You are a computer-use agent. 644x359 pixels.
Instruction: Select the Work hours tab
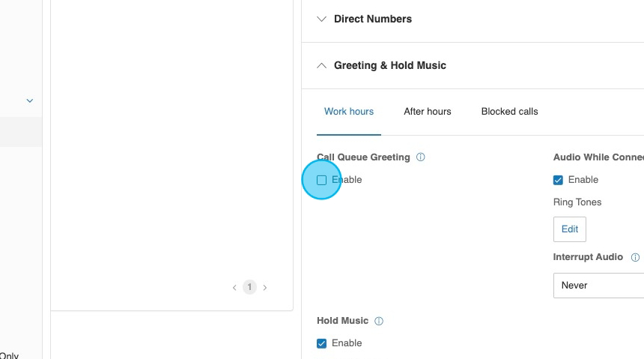click(x=348, y=112)
